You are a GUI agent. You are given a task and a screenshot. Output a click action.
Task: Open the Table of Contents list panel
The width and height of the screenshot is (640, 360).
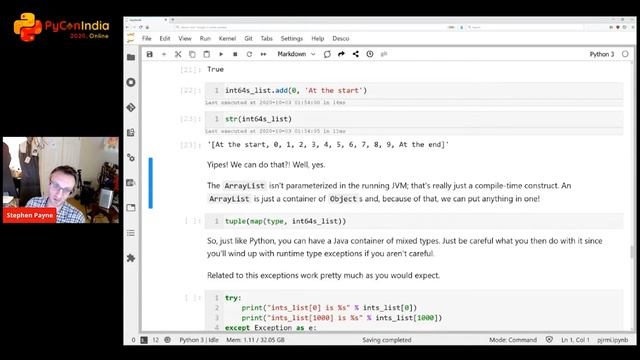click(131, 233)
